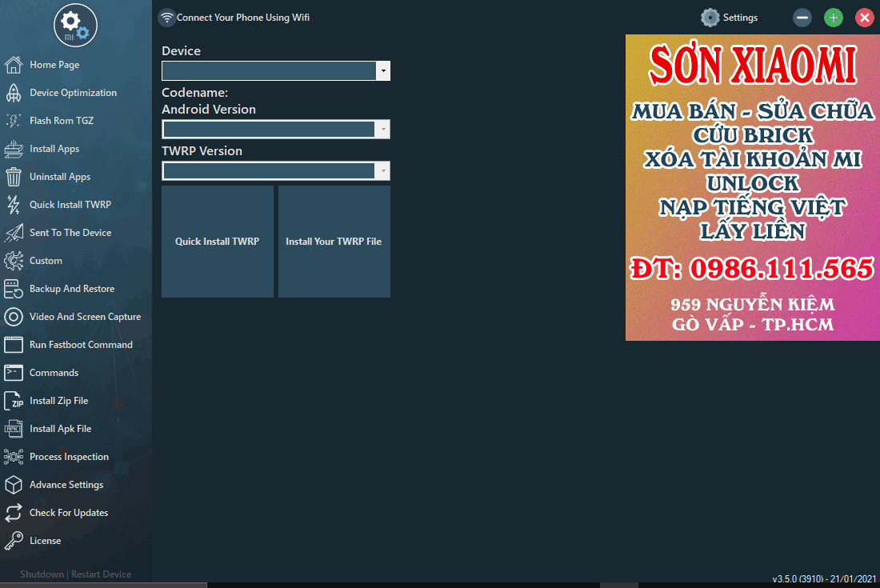
Task: Click the Uninstall Apps trash icon
Action: pos(14,177)
